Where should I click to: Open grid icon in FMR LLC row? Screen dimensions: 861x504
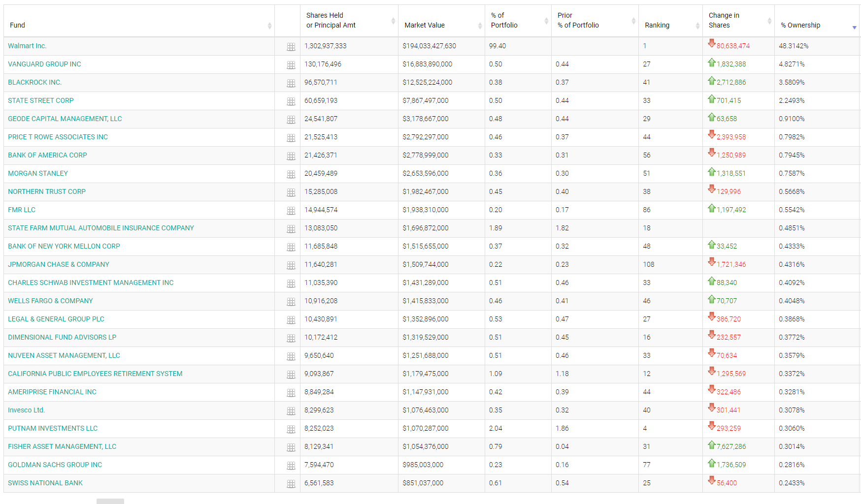coord(291,211)
